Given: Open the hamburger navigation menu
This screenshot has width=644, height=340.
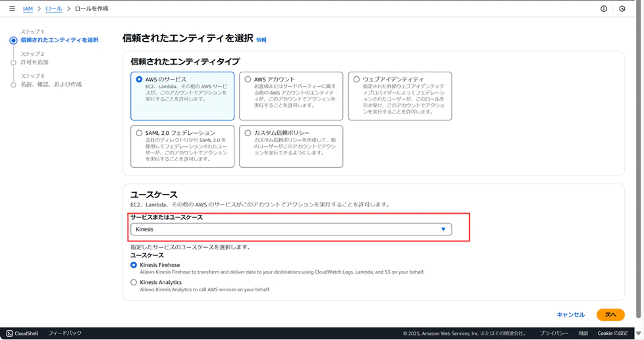Looking at the screenshot, I should pyautogui.click(x=13, y=9).
